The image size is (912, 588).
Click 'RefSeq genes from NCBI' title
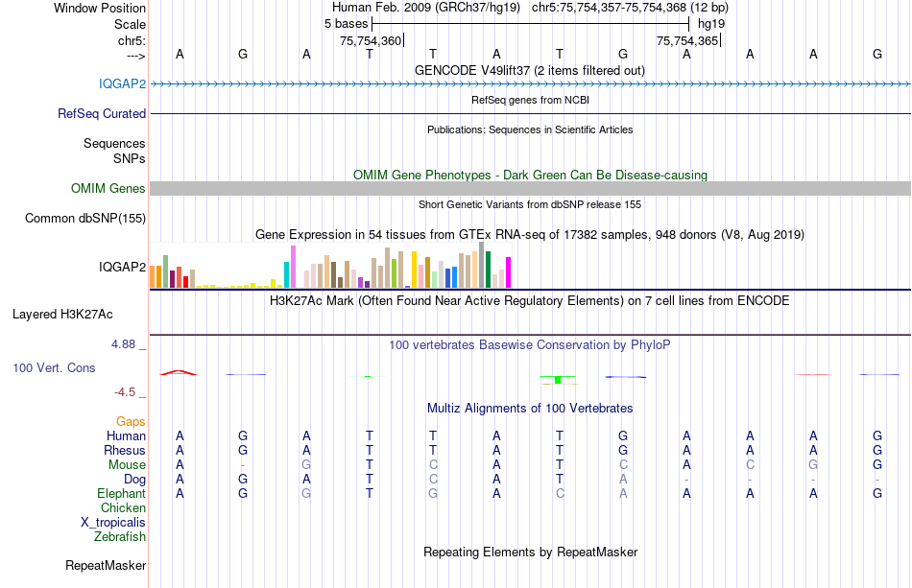[x=530, y=100]
